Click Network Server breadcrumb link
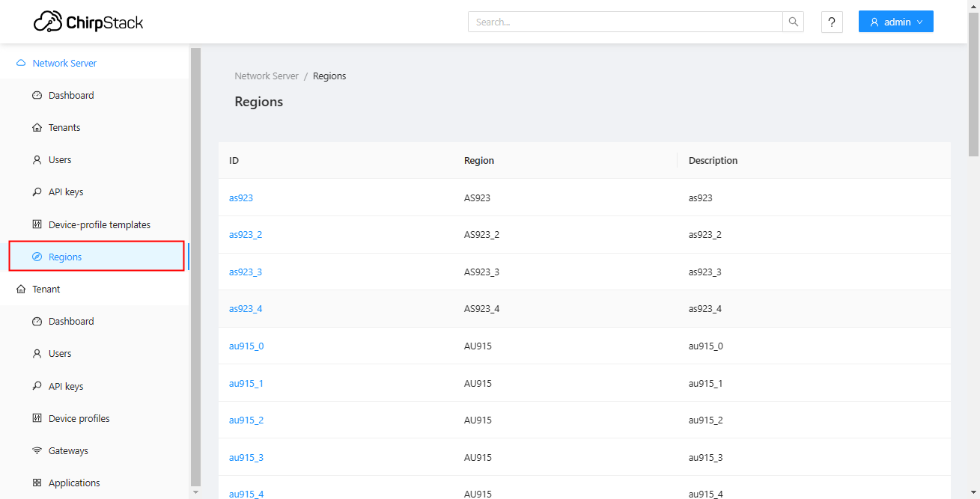This screenshot has height=499, width=980. [267, 76]
